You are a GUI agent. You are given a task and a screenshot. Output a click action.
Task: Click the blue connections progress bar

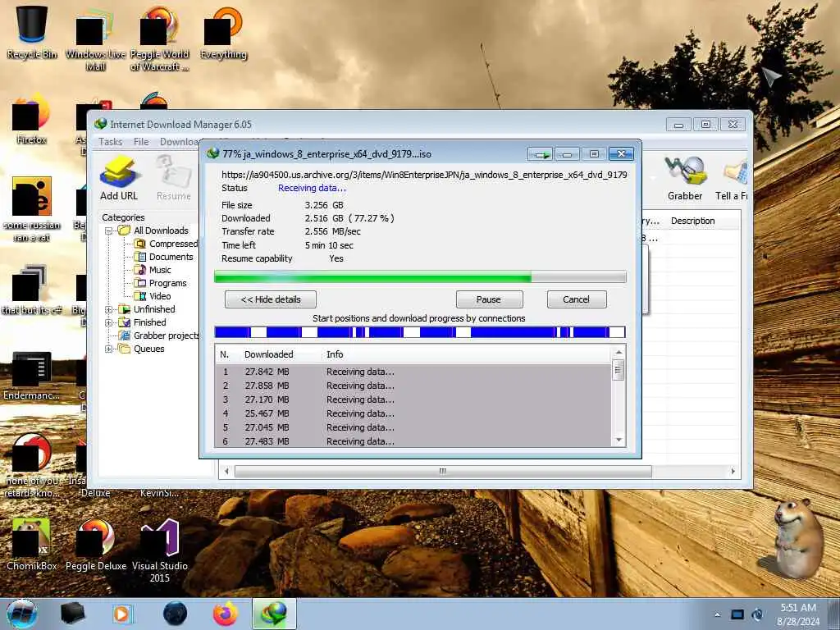point(420,332)
